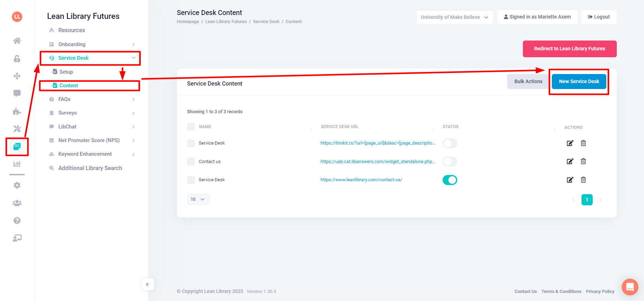Click the previous page arrow
The image size is (644, 301).
[573, 200]
